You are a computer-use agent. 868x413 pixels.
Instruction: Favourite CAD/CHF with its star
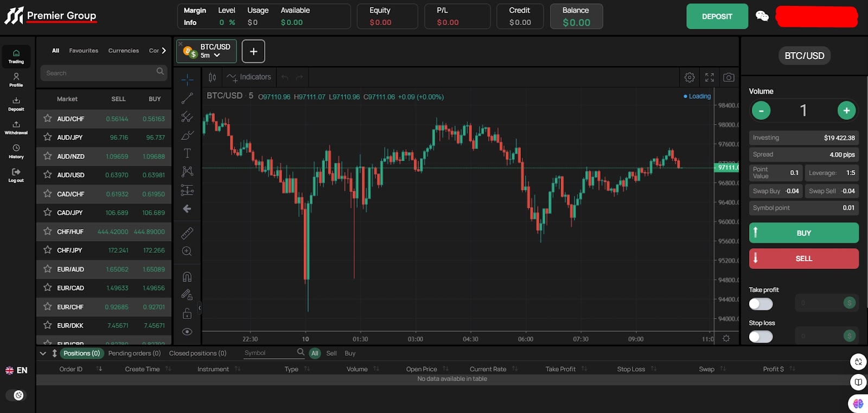[48, 193]
